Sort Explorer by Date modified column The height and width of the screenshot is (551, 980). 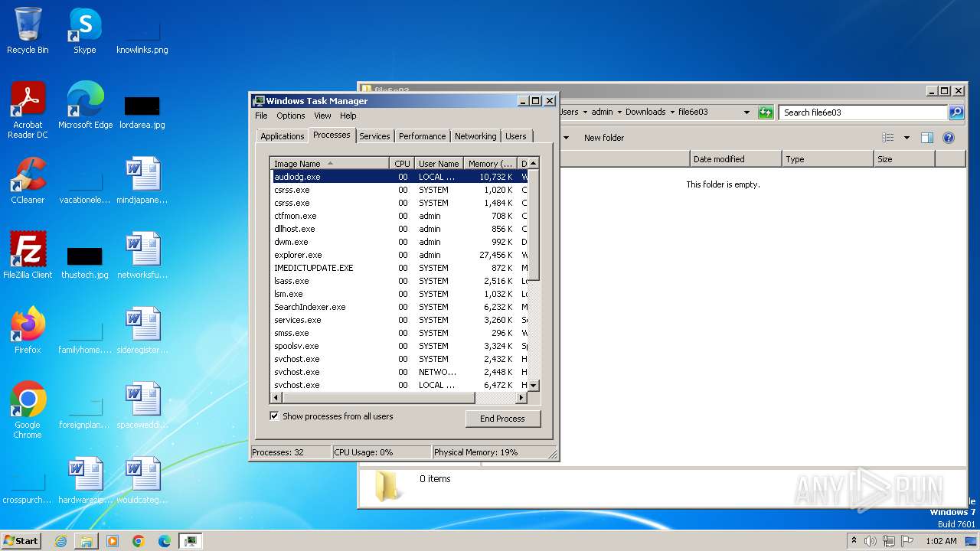pos(736,159)
